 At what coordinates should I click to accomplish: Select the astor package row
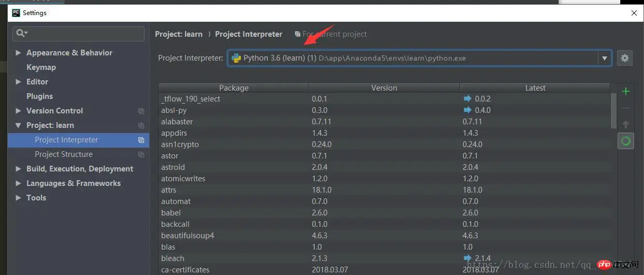pos(384,156)
